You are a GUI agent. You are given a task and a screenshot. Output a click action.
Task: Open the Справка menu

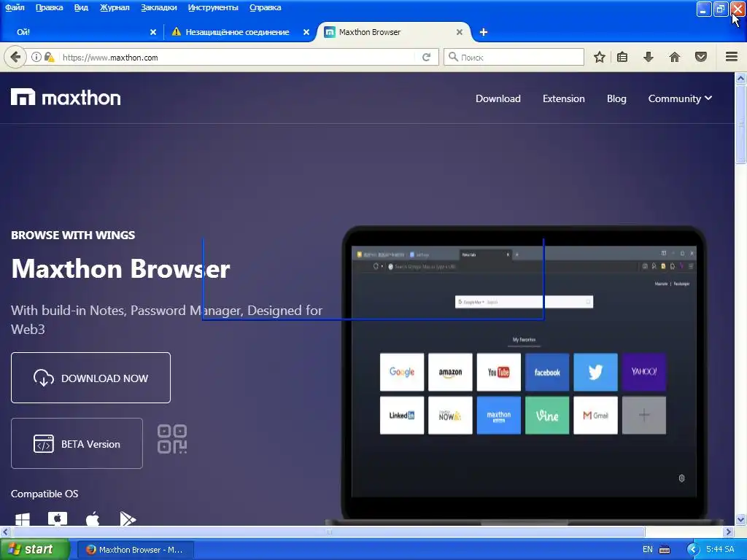[265, 7]
